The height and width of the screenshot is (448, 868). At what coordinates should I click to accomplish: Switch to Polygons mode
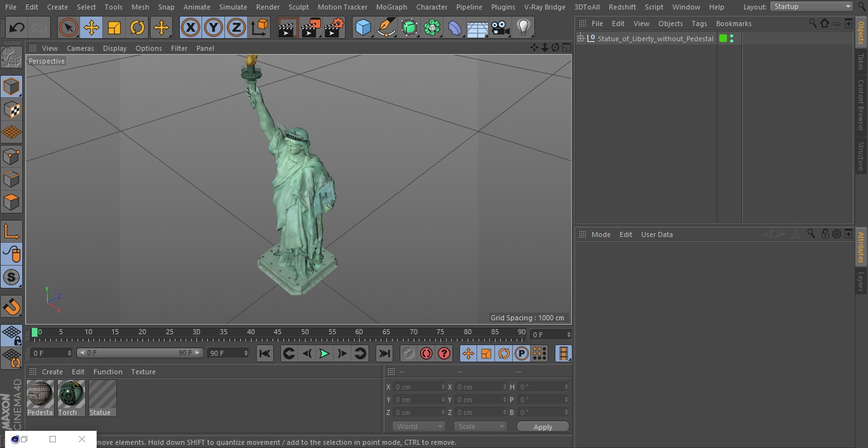pos(11,202)
